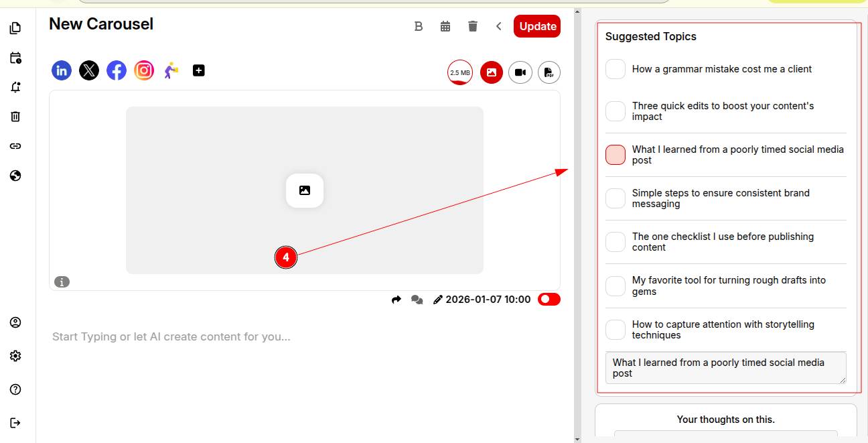This screenshot has height=443, width=868.
Task: Select the X (Twitter) platform icon
Action: point(89,70)
